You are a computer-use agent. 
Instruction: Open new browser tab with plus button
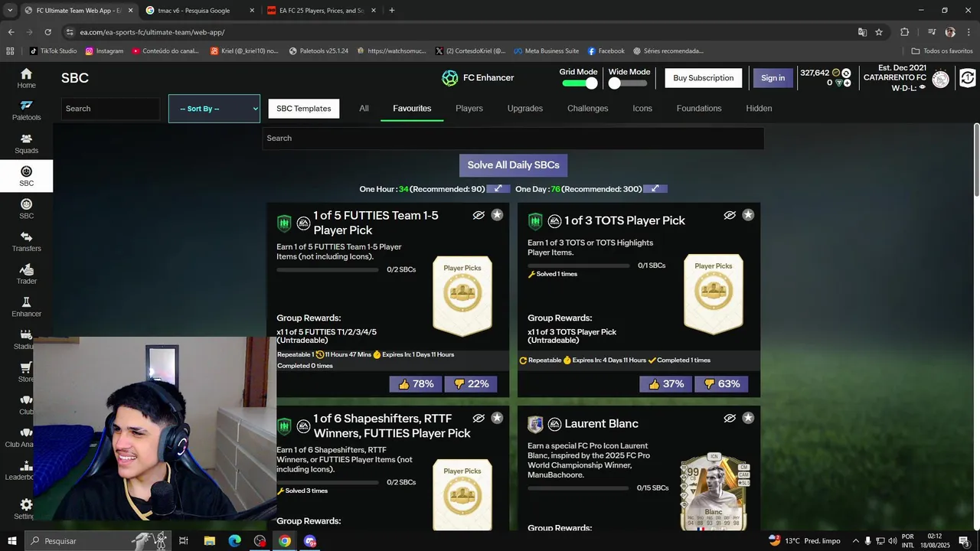(x=392, y=11)
